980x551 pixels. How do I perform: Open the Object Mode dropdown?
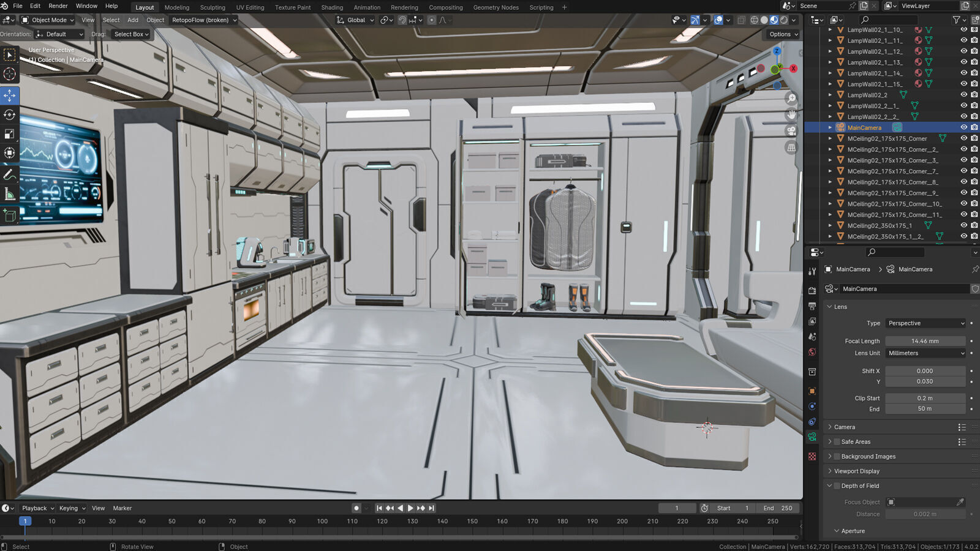coord(48,20)
